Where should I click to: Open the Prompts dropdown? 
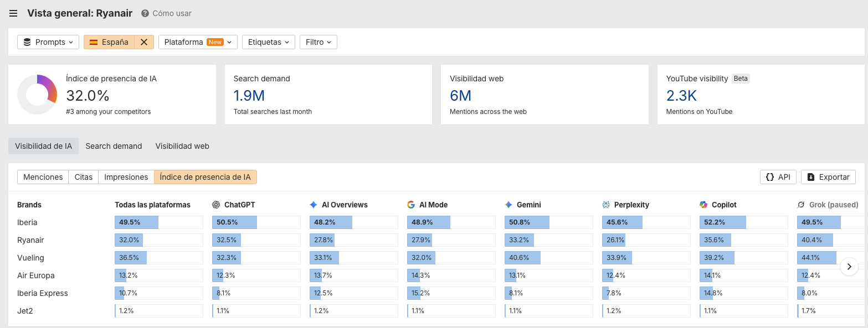pos(48,42)
